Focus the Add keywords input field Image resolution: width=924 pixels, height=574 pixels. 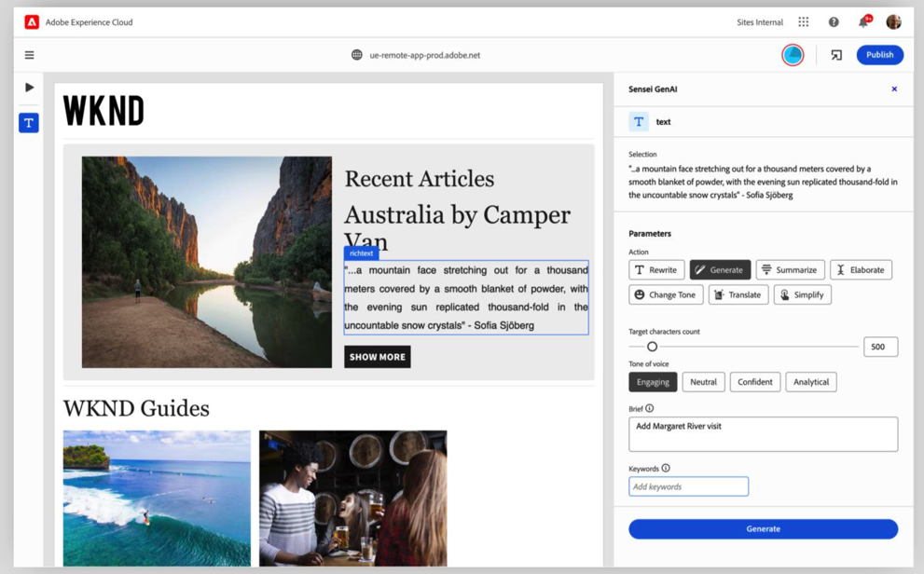(688, 486)
